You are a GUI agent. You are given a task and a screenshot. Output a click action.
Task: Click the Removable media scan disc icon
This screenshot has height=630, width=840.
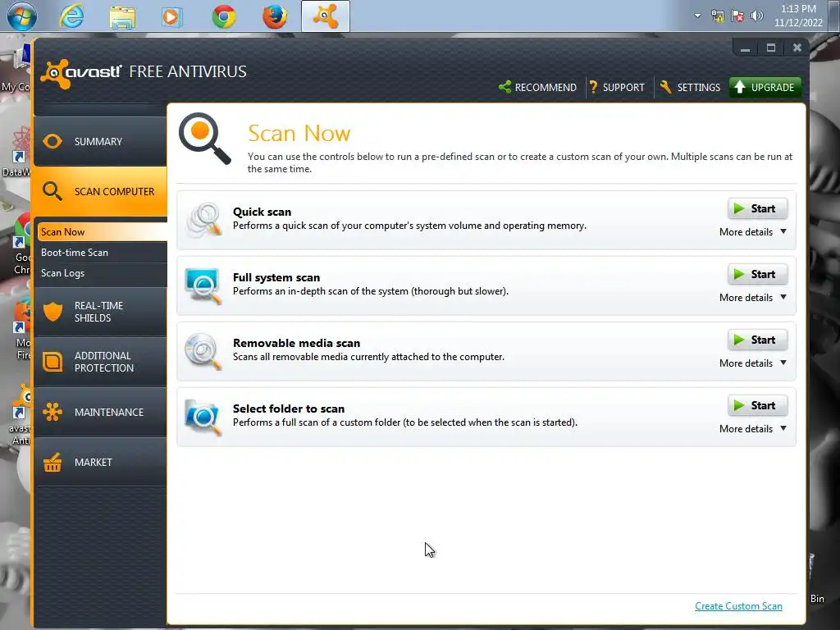tap(203, 351)
